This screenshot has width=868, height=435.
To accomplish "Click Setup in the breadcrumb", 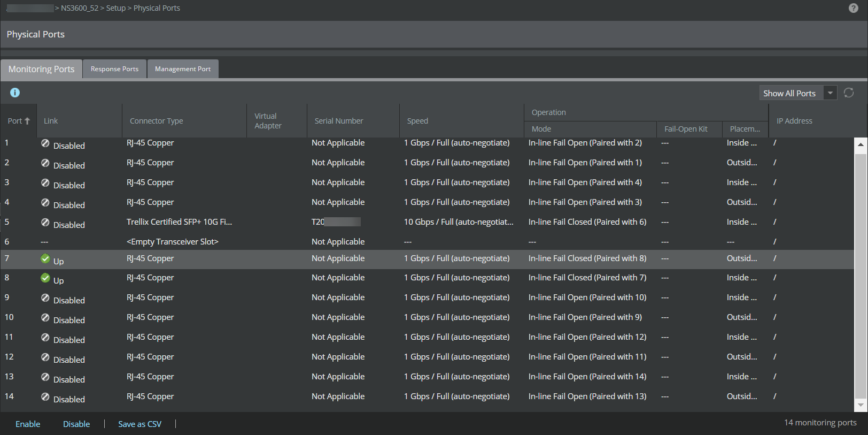I will tap(116, 8).
